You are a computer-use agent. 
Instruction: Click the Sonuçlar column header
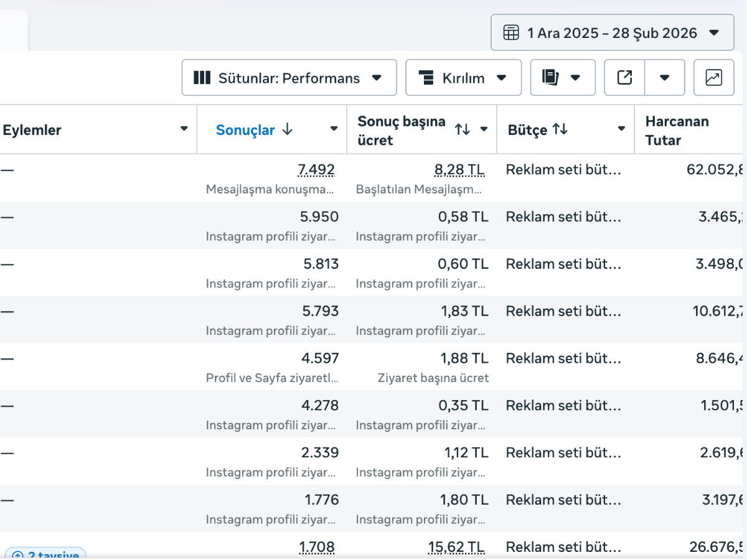pyautogui.click(x=245, y=130)
